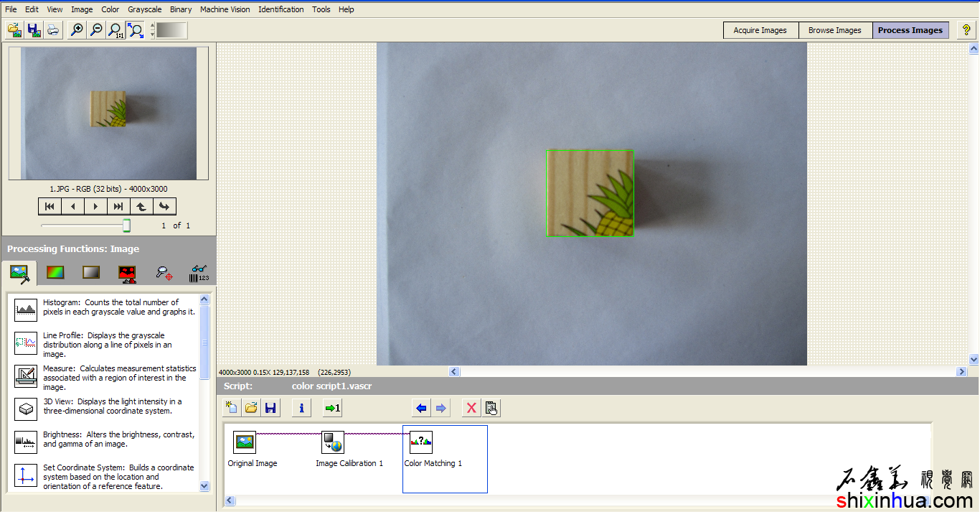Click the Zoom In magnifier icon
The height and width of the screenshot is (512, 980).
coord(76,30)
